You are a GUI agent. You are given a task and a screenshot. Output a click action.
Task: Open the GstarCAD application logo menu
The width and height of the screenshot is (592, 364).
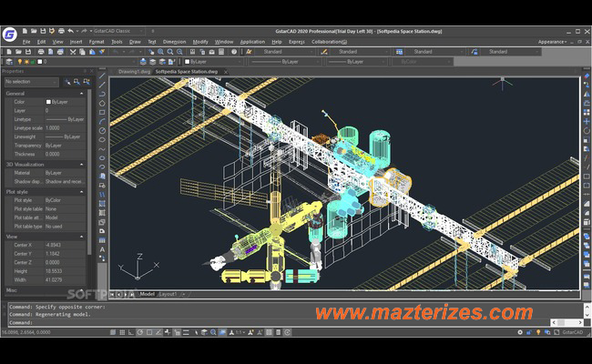[x=10, y=35]
